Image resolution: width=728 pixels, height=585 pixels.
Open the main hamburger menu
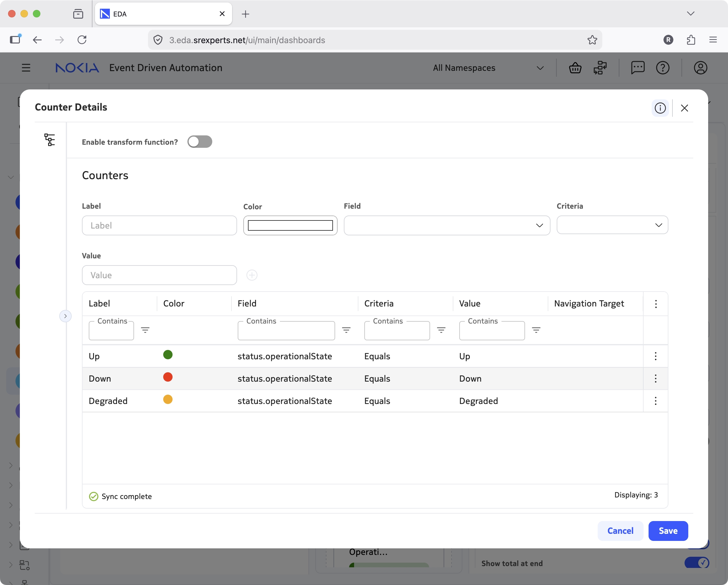pyautogui.click(x=26, y=68)
